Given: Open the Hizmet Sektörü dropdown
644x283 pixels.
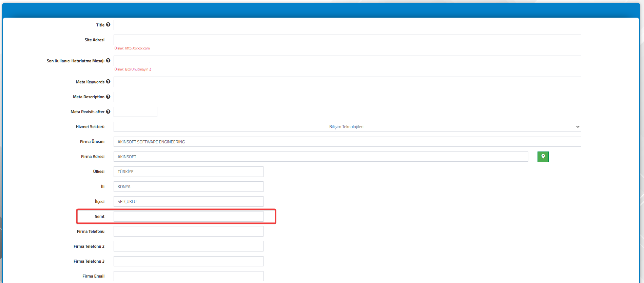Looking at the screenshot, I should (x=347, y=127).
